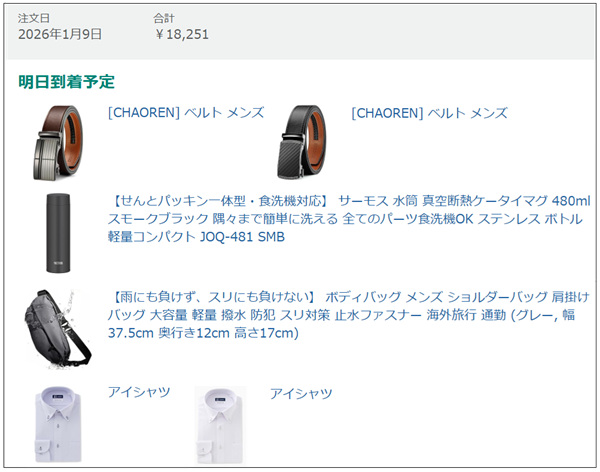Open the brown CHAOREN belt product image
600x472 pixels.
[x=58, y=142]
